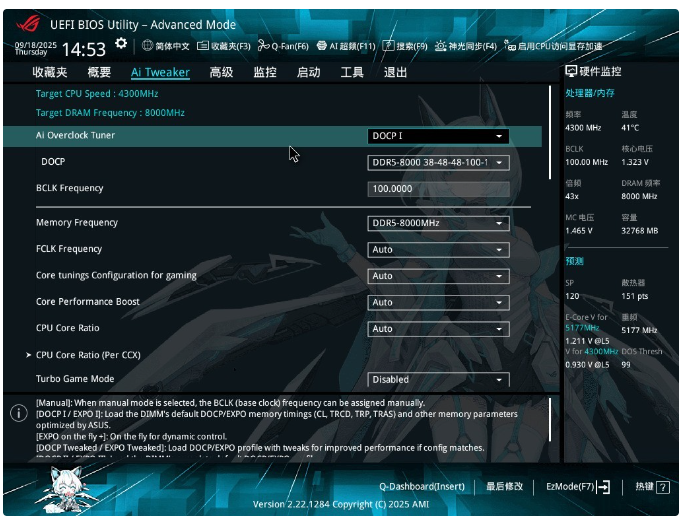
Task: Click 硬件监控 monitor icon
Action: pos(571,71)
